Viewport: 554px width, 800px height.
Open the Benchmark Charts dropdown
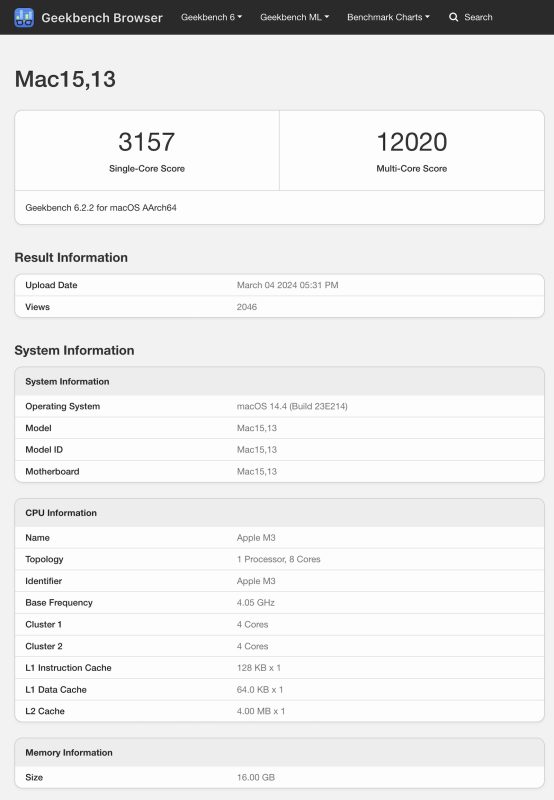click(388, 17)
